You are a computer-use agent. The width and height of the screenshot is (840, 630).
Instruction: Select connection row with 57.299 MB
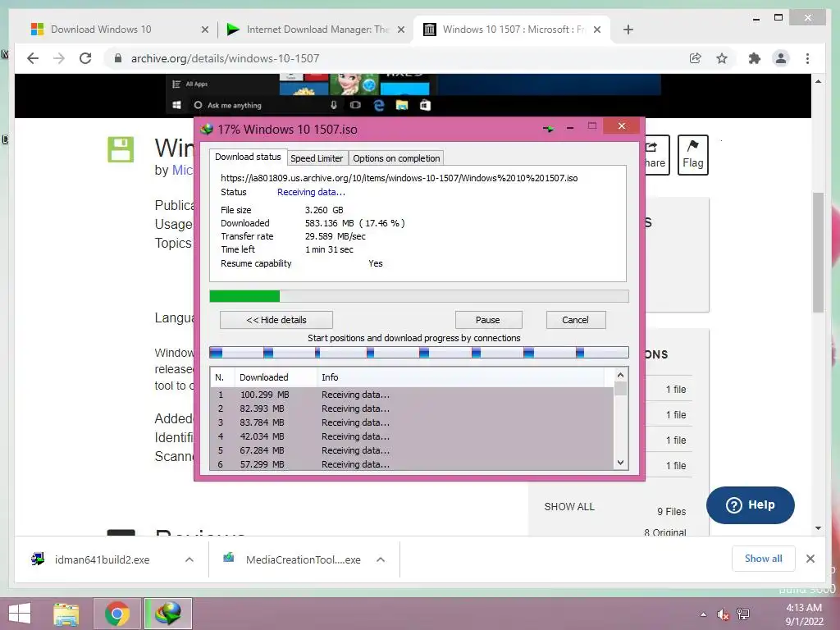[x=412, y=464]
